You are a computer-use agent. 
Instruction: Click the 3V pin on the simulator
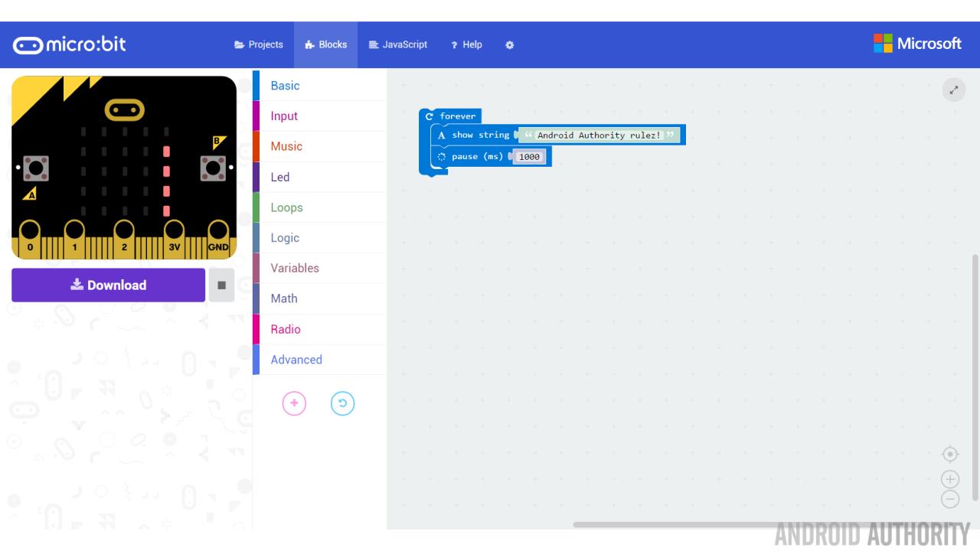pyautogui.click(x=174, y=239)
